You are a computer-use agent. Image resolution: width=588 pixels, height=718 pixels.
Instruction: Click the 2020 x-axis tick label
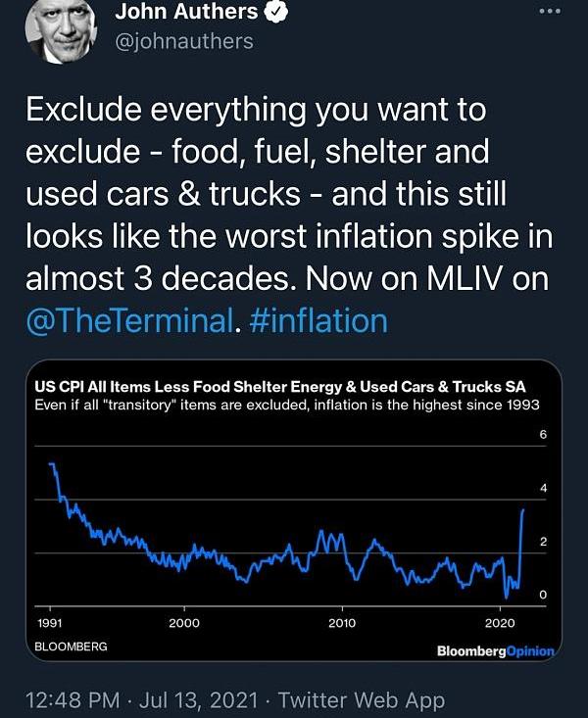(500, 623)
